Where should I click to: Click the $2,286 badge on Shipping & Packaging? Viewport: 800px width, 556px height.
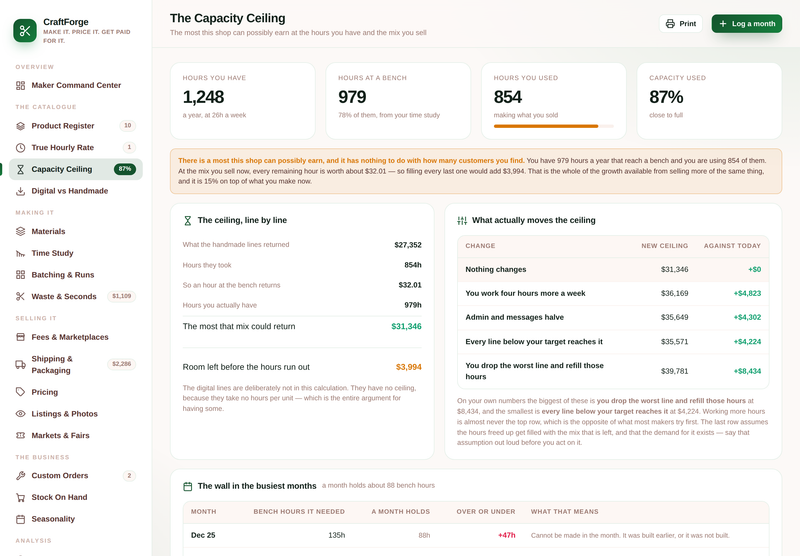[121, 364]
